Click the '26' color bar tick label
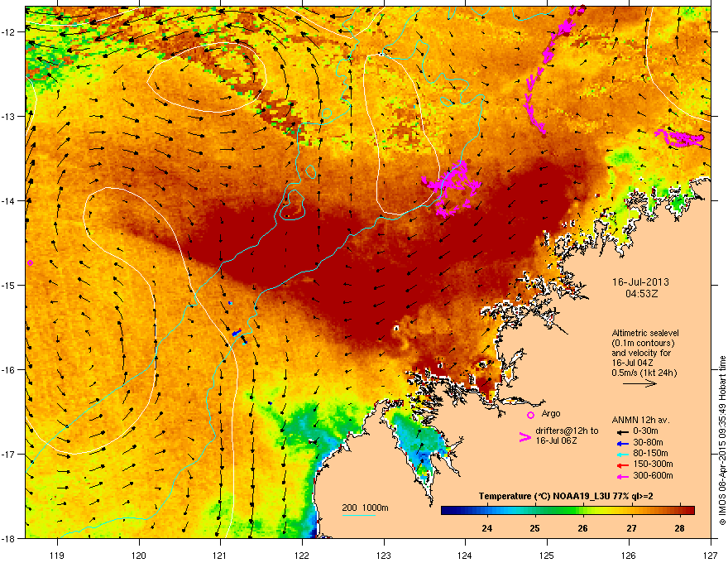728x563 pixels. (583, 528)
